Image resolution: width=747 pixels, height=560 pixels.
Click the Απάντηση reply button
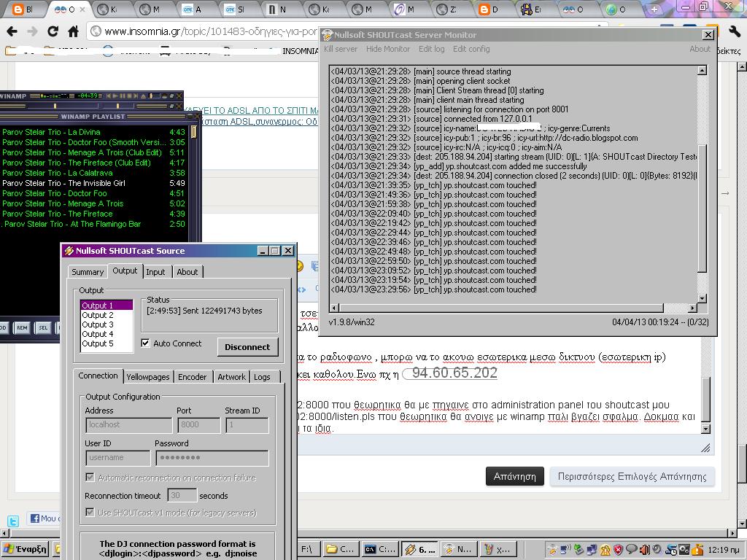click(514, 476)
